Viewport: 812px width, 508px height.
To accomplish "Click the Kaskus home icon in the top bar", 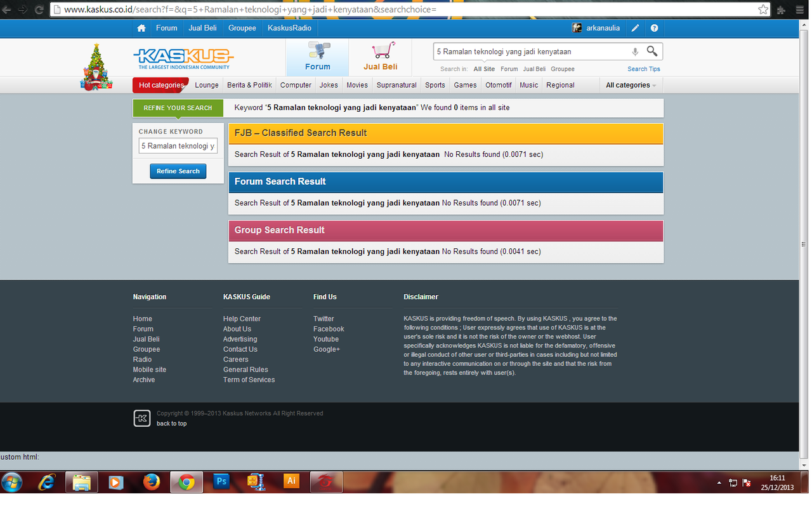I will pos(141,28).
